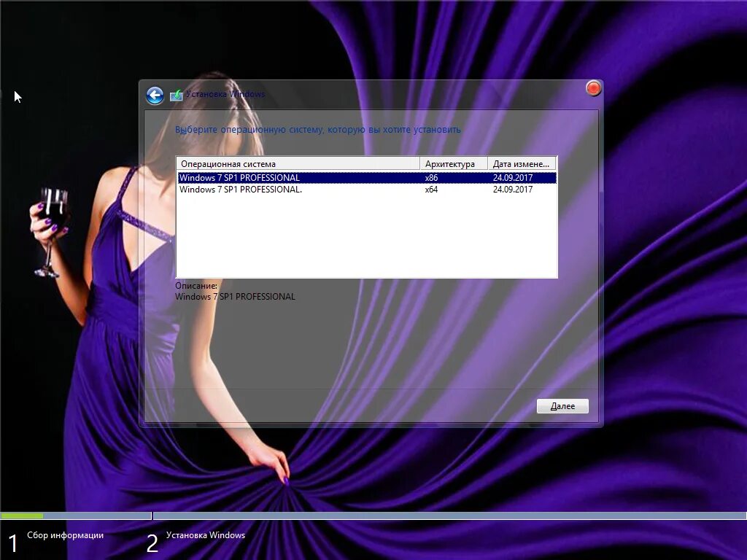Image resolution: width=747 pixels, height=560 pixels.
Task: Click the Далее button
Action: [x=562, y=406]
